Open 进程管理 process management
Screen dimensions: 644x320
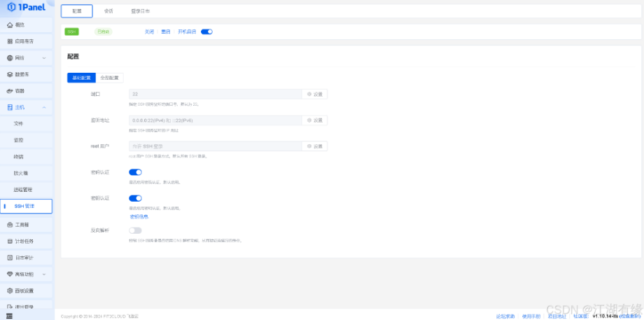click(x=23, y=189)
